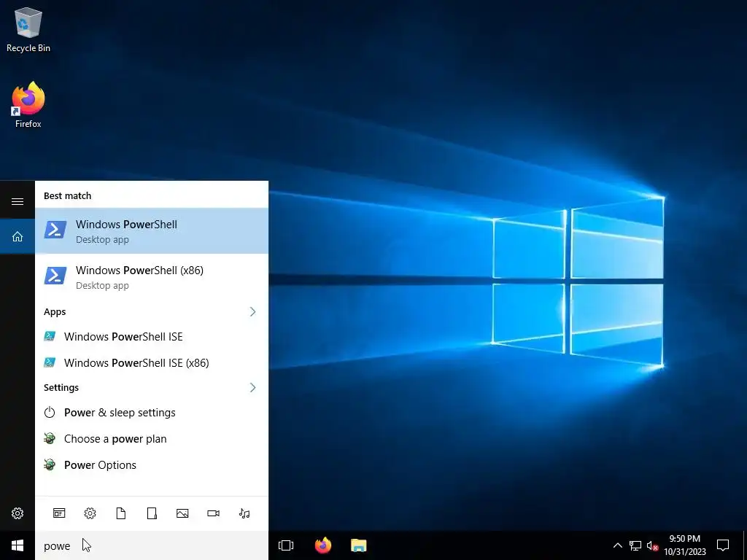The height and width of the screenshot is (560, 747).
Task: Open Task View on the taskbar
Action: tap(286, 545)
